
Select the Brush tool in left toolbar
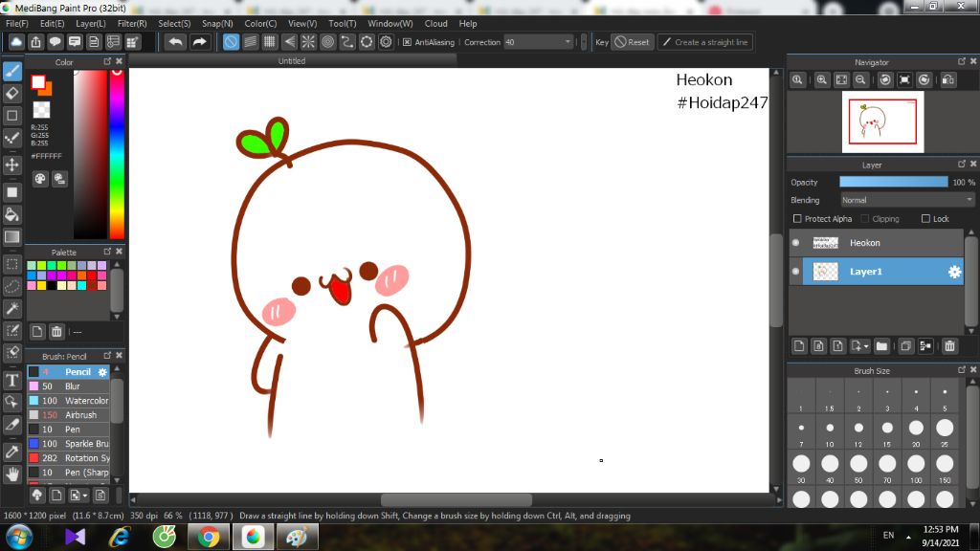tap(11, 71)
